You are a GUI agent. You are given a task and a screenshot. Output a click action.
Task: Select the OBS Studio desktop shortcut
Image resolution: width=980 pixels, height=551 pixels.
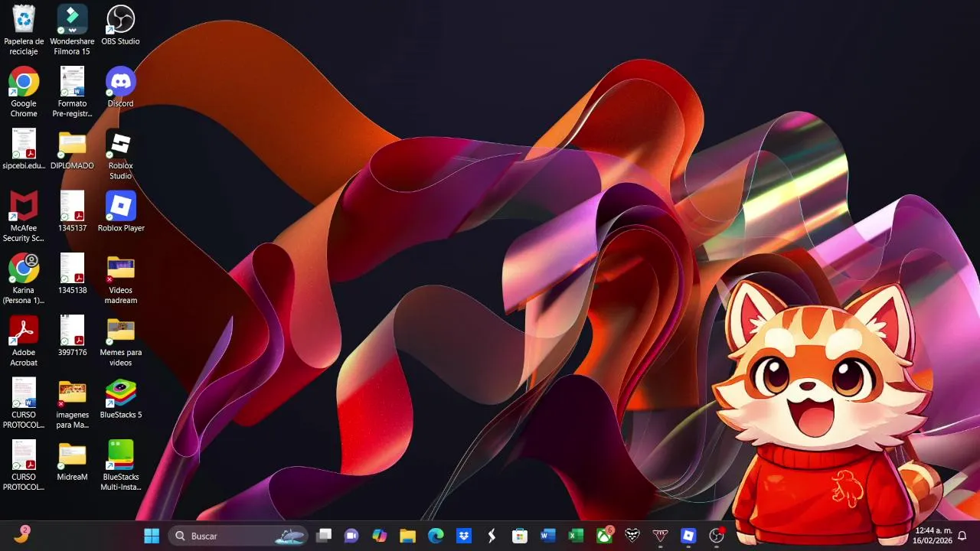click(x=120, y=25)
